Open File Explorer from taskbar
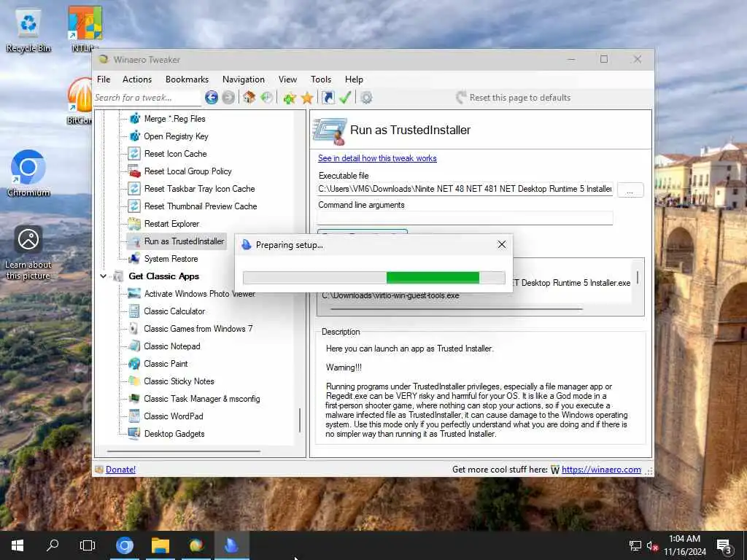 click(160, 545)
